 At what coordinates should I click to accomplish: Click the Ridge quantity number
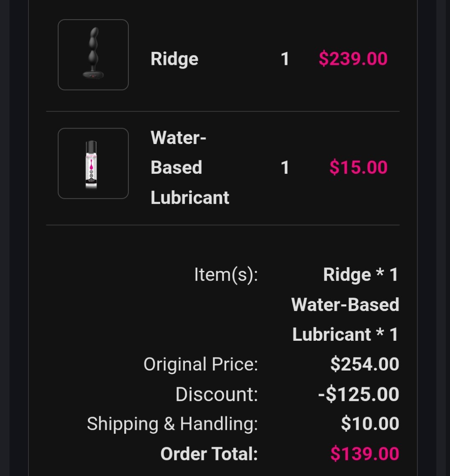click(x=285, y=59)
